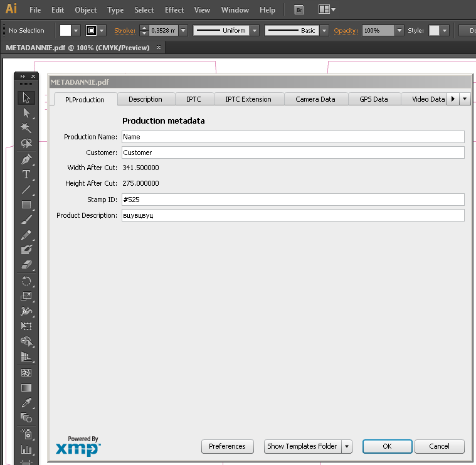Select the Shape Builder tool
476x465 pixels.
[26, 341]
